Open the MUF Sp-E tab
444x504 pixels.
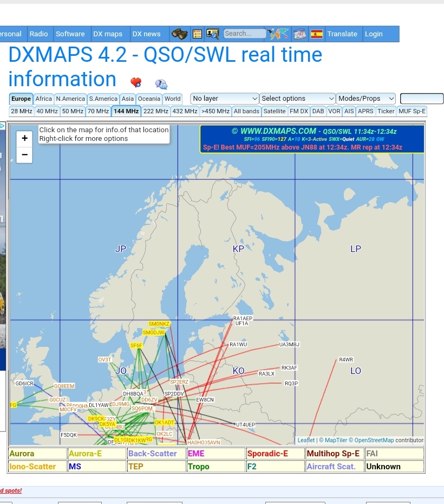point(412,111)
